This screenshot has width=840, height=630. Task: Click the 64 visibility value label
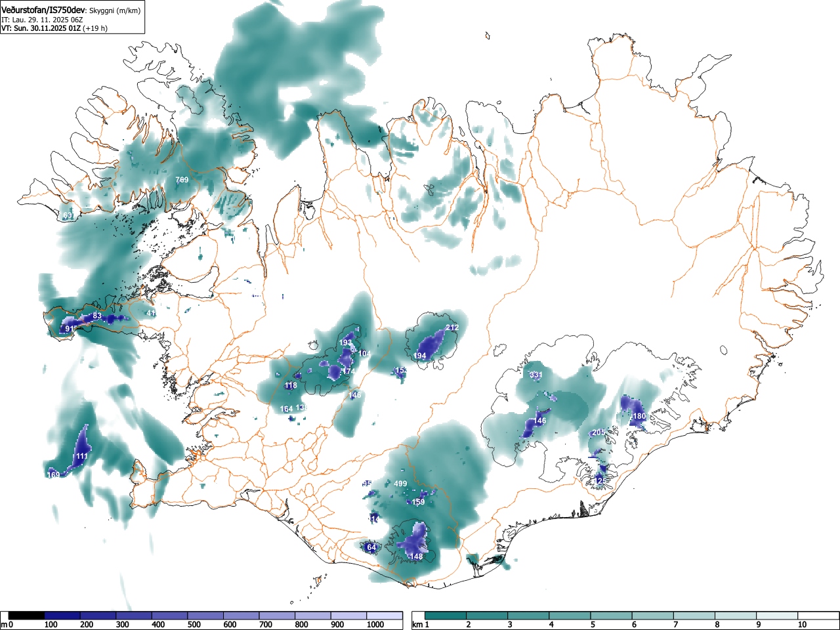tap(371, 547)
